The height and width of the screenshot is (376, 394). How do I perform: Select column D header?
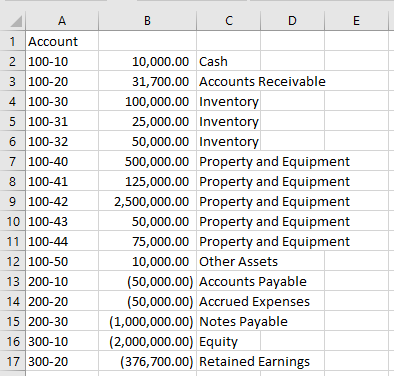point(292,21)
